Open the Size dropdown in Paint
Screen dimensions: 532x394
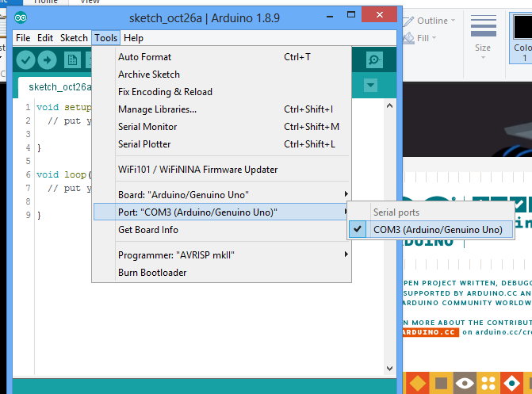point(483,37)
